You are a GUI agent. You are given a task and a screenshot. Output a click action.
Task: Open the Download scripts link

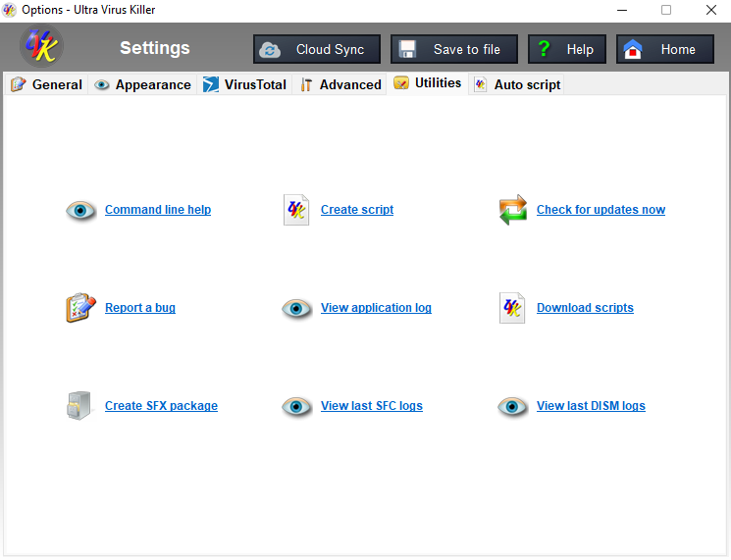(585, 308)
